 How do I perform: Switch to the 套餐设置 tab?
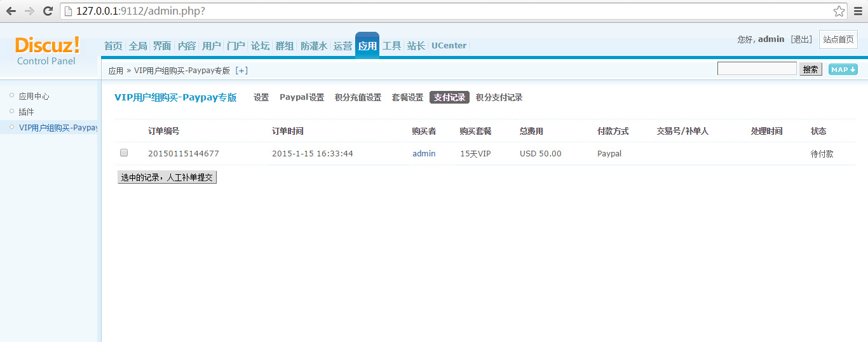click(x=407, y=98)
